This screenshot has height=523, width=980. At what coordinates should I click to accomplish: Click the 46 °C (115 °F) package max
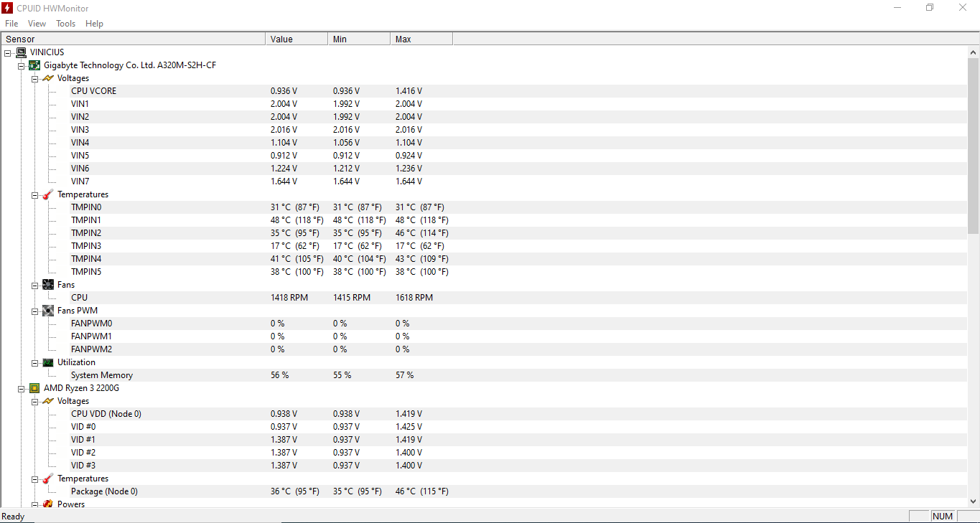(x=422, y=491)
